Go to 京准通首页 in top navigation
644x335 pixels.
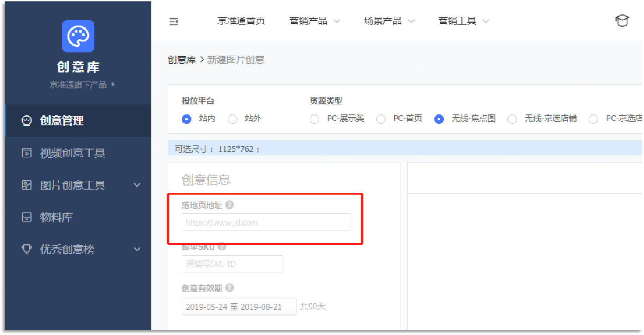pyautogui.click(x=241, y=21)
